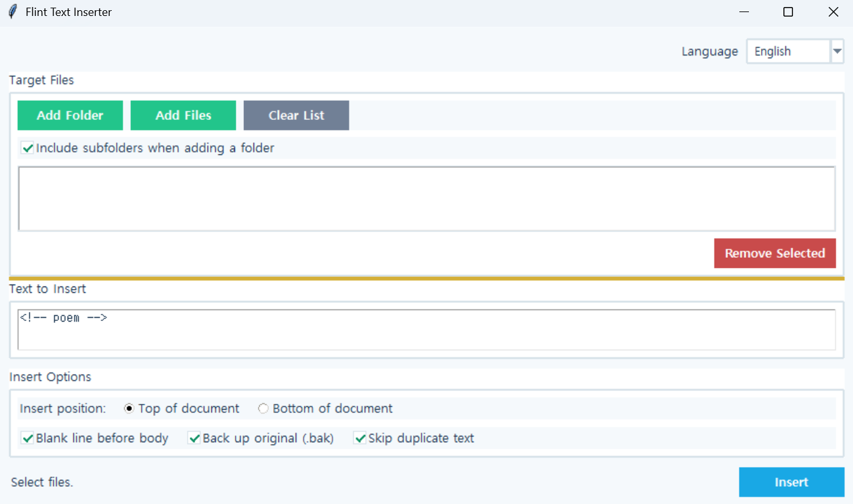853x504 pixels.
Task: Click the Add Files button
Action: coord(183,115)
